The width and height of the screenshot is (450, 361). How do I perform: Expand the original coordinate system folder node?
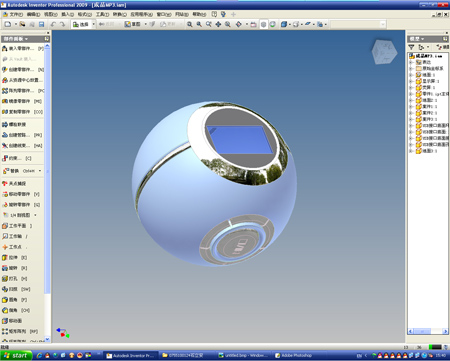tap(411, 68)
